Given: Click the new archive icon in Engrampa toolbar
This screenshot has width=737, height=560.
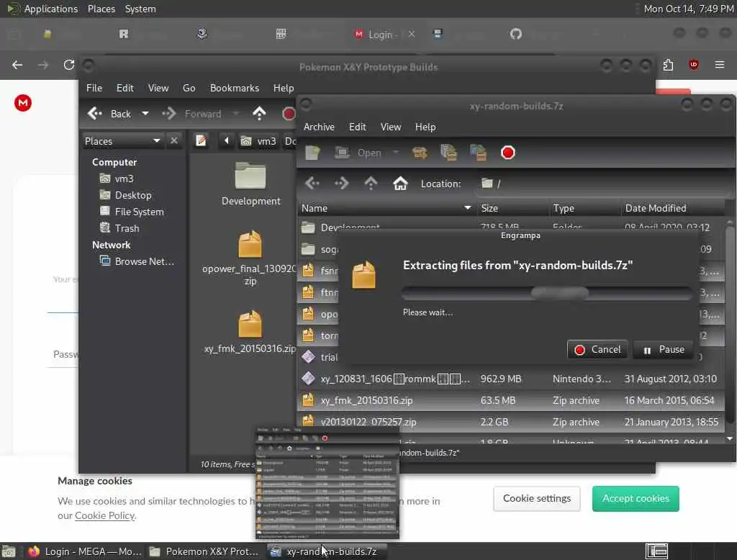Looking at the screenshot, I should [312, 153].
